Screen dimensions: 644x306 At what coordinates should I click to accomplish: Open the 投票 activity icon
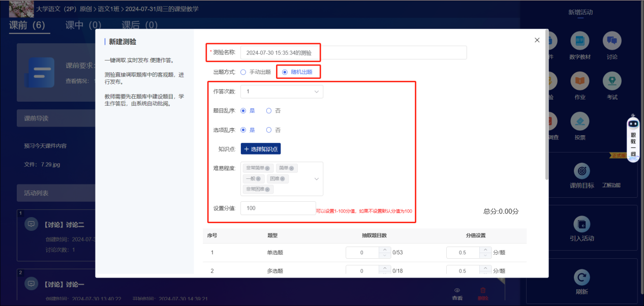pyautogui.click(x=579, y=121)
